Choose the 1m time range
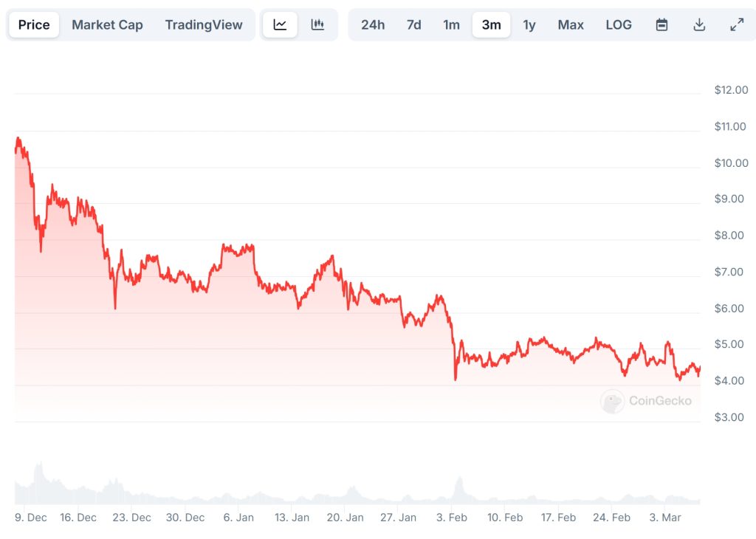The image size is (756, 539). click(x=452, y=24)
